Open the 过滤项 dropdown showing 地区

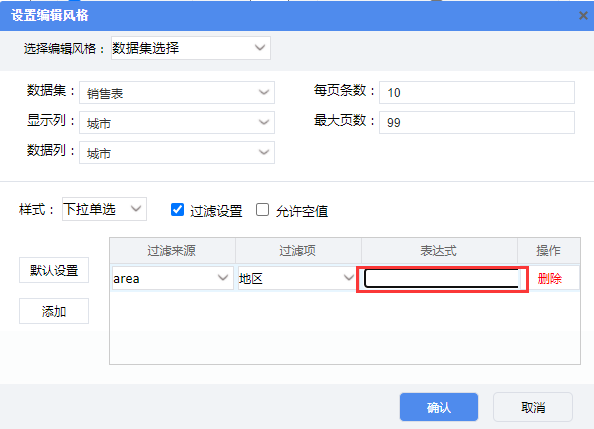pyautogui.click(x=297, y=278)
